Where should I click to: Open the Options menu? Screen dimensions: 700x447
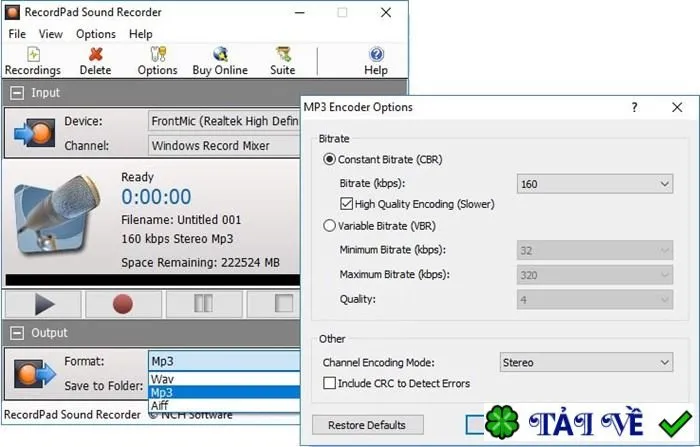tap(96, 34)
